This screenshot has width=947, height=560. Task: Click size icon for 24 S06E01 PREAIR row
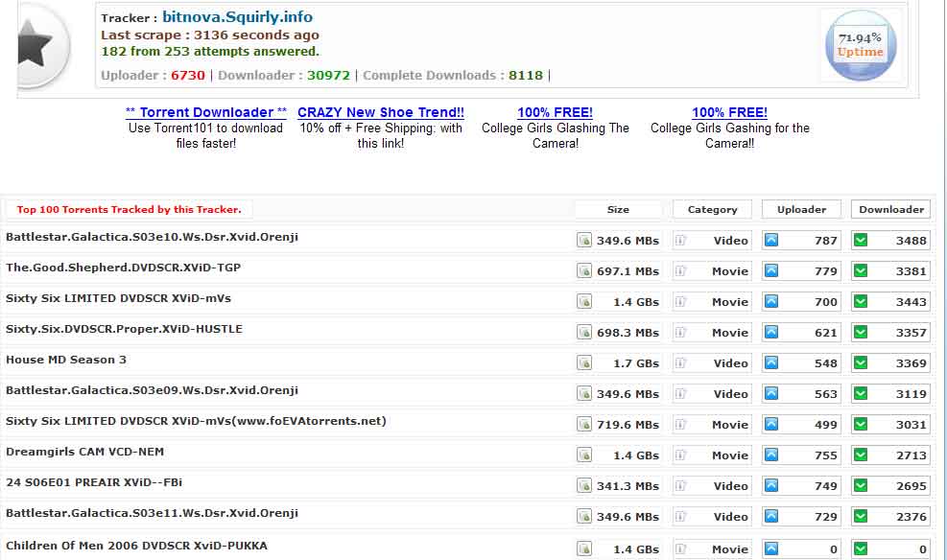[584, 486]
